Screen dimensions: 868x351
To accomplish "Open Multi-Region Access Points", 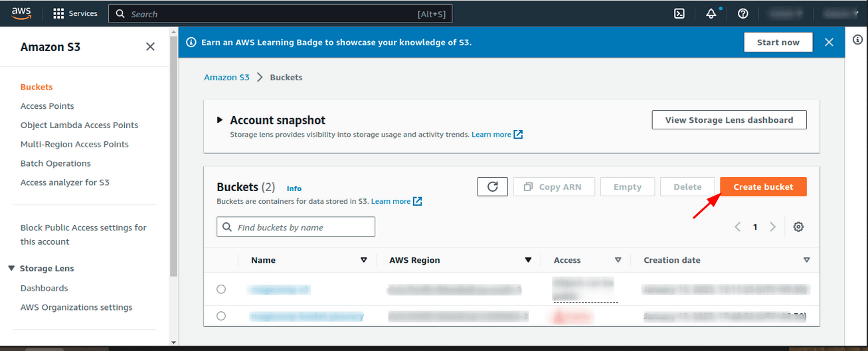I will tap(74, 145).
